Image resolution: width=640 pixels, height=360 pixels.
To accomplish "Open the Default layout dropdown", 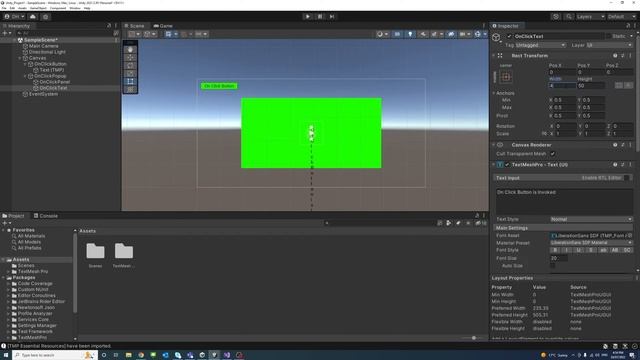I will pos(622,17).
